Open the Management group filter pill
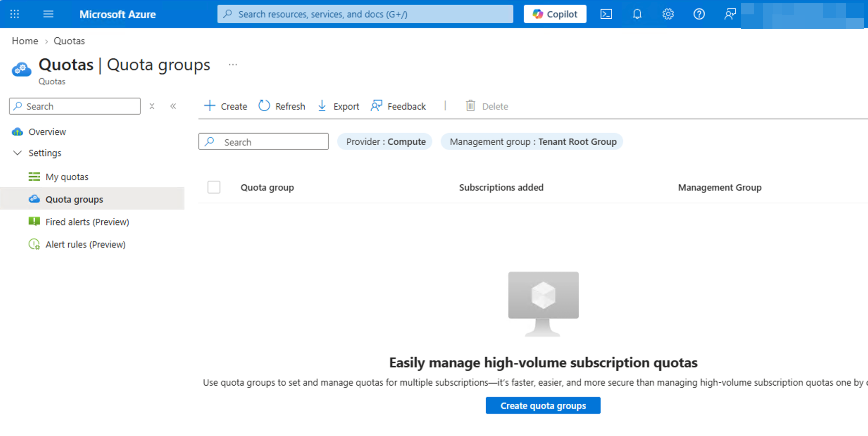This screenshot has width=868, height=436. pyautogui.click(x=532, y=142)
